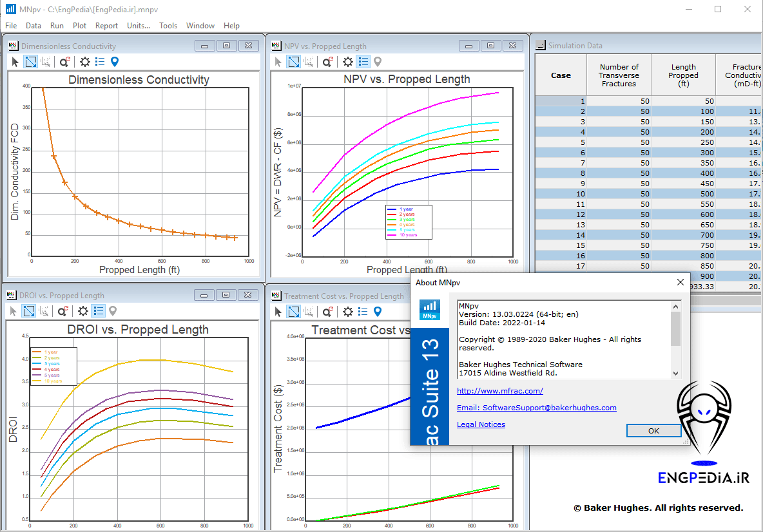This screenshot has width=763, height=532.
Task: Reset zoom in NPV vs. Propped Length plot
Action: coord(327,62)
